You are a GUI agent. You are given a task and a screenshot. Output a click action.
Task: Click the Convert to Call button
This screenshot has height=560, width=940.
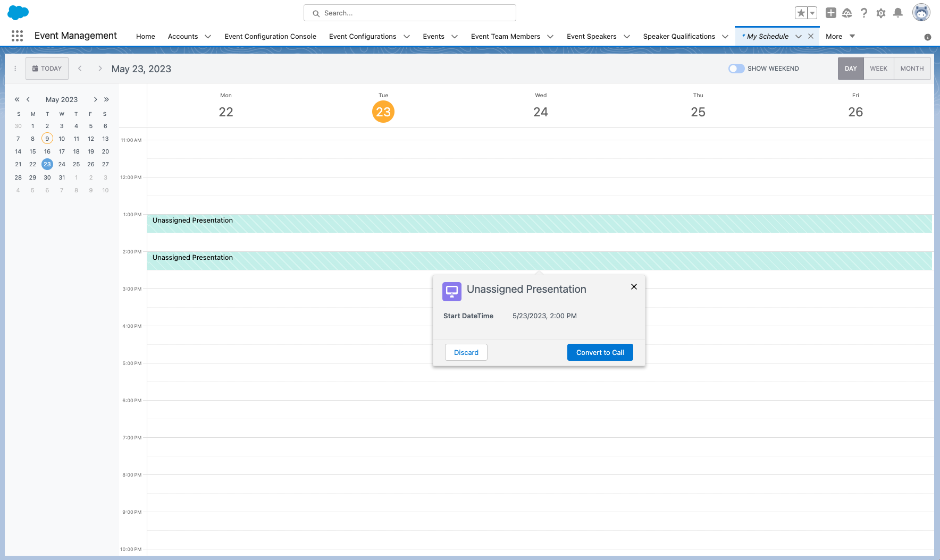(600, 352)
